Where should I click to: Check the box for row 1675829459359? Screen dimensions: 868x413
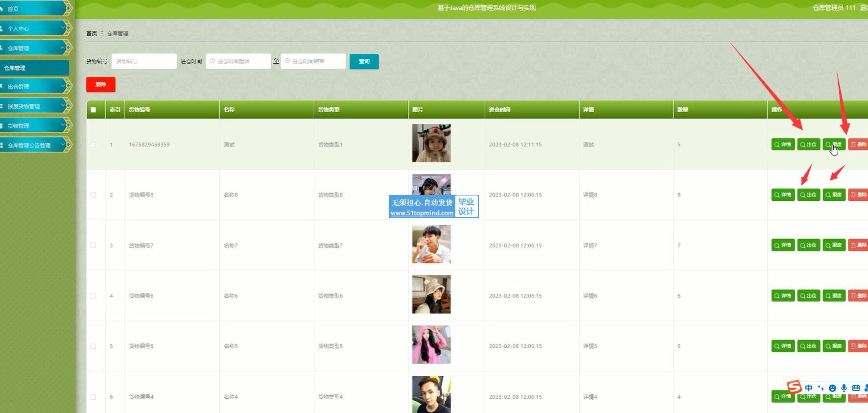[x=93, y=145]
